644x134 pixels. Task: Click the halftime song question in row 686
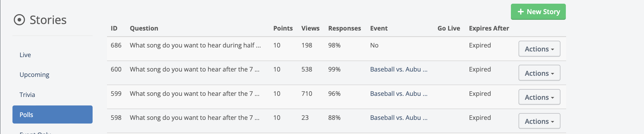[x=195, y=45]
